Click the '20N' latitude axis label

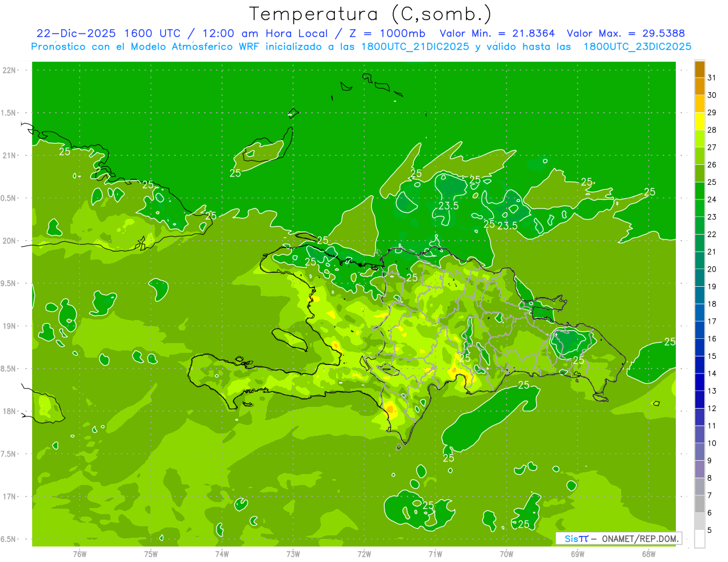coord(9,241)
